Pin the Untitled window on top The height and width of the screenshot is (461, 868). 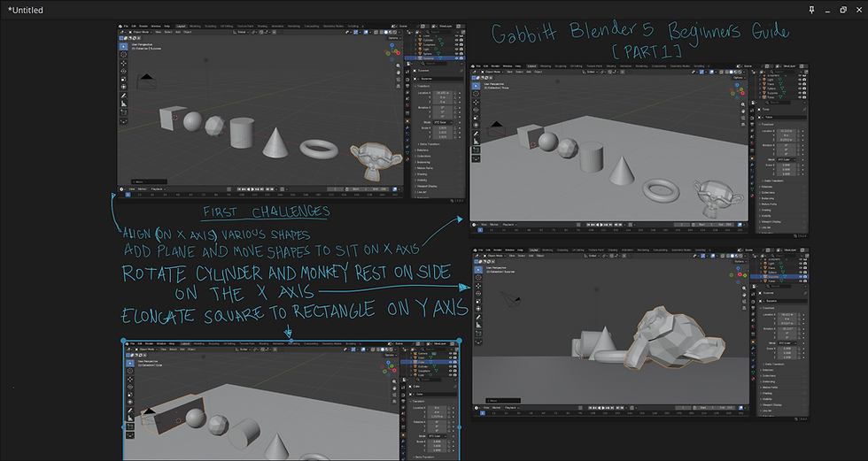[811, 10]
